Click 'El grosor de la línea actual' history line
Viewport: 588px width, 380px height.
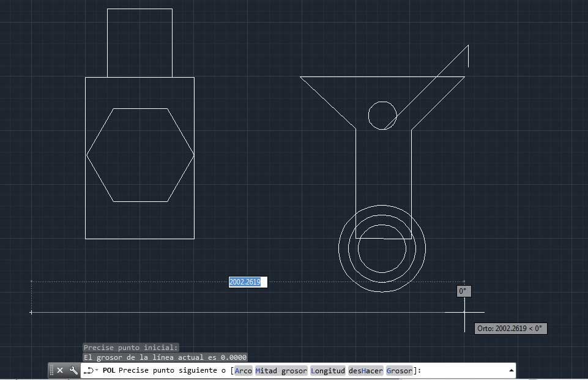point(165,357)
